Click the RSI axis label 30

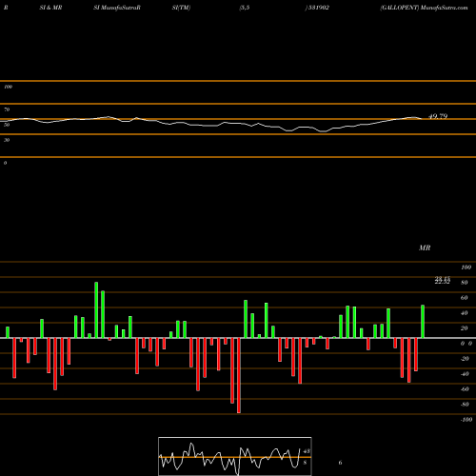point(7,140)
